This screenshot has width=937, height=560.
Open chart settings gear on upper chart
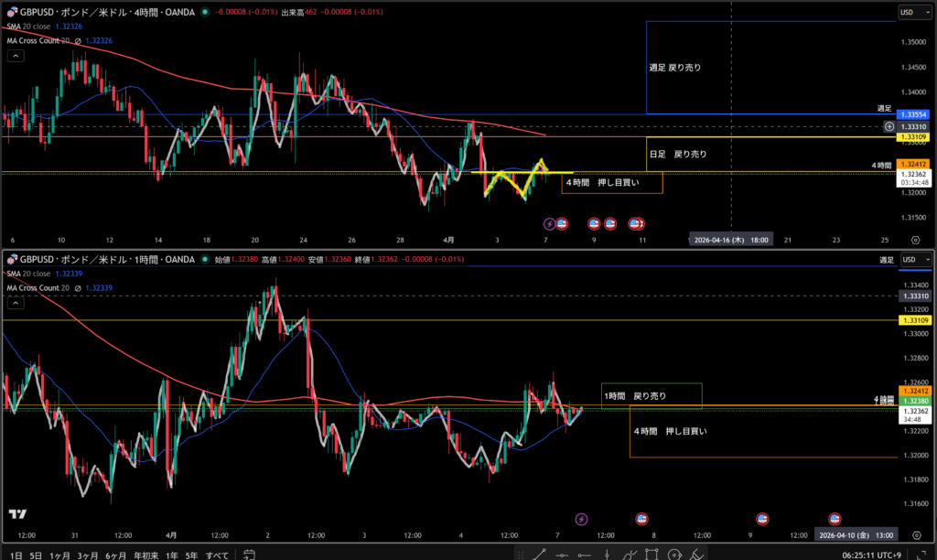coord(915,240)
